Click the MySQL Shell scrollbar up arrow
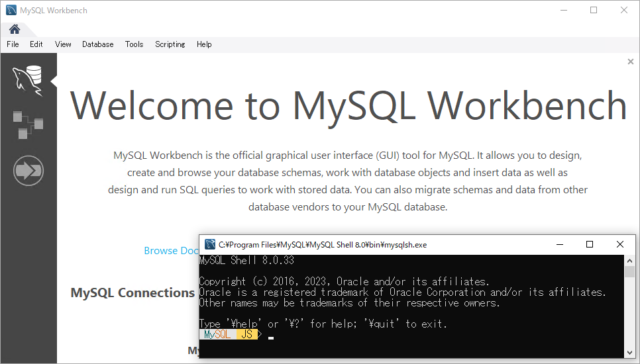This screenshot has height=364, width=640. click(629, 261)
